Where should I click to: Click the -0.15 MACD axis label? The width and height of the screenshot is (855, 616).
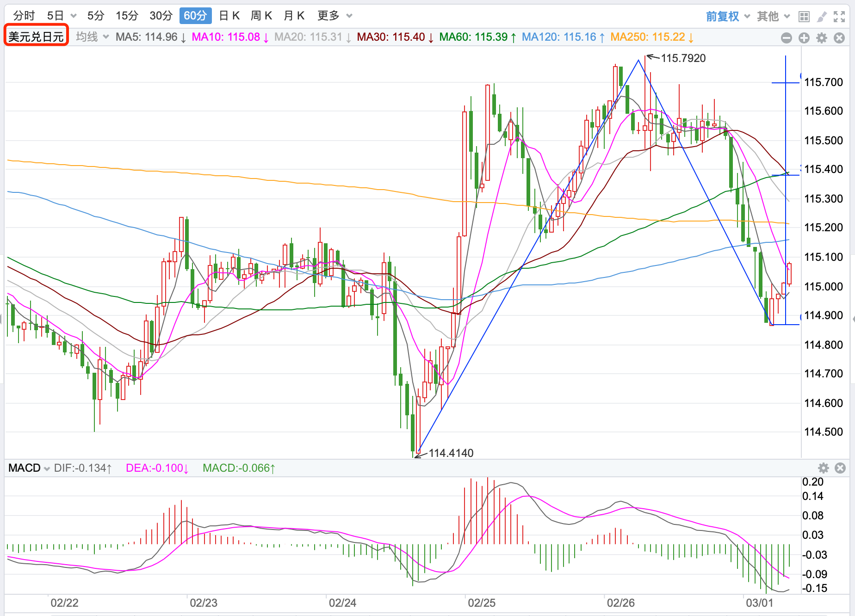(815, 588)
